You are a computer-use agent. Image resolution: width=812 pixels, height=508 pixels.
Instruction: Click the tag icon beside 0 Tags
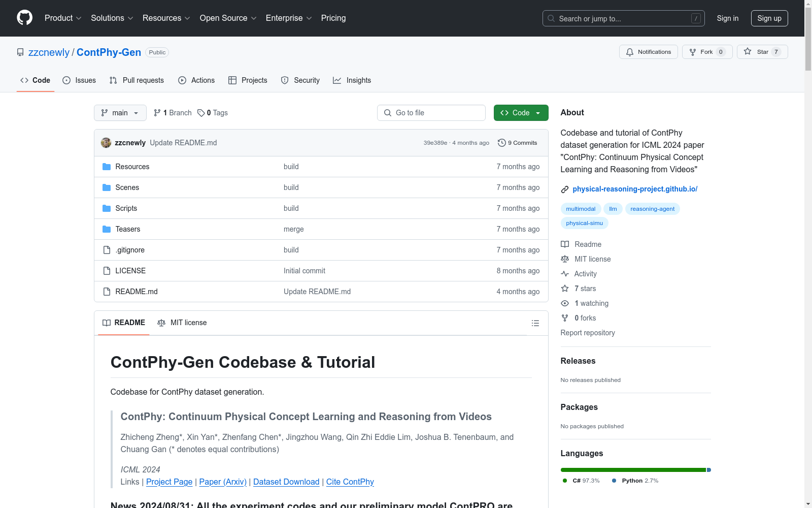click(x=201, y=113)
